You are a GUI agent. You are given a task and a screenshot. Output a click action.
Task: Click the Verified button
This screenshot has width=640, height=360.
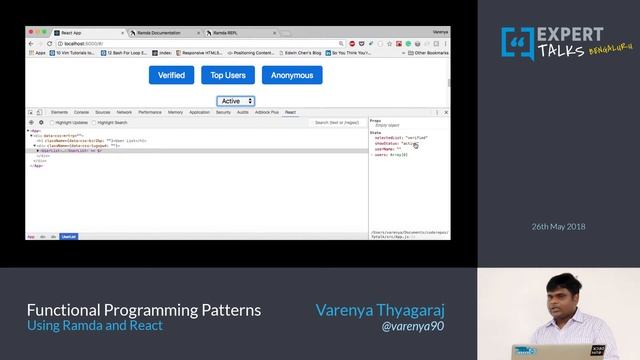click(171, 75)
